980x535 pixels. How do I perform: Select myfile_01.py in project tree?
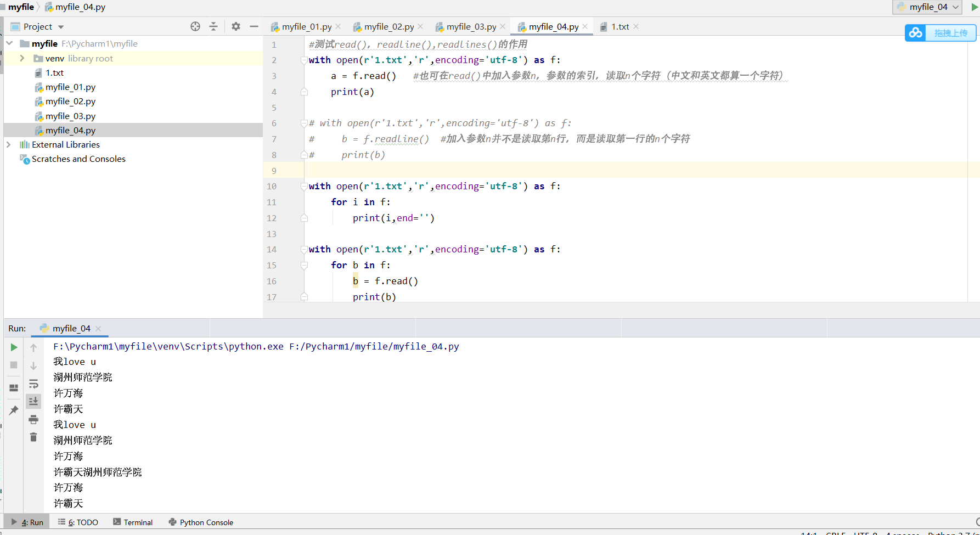70,87
